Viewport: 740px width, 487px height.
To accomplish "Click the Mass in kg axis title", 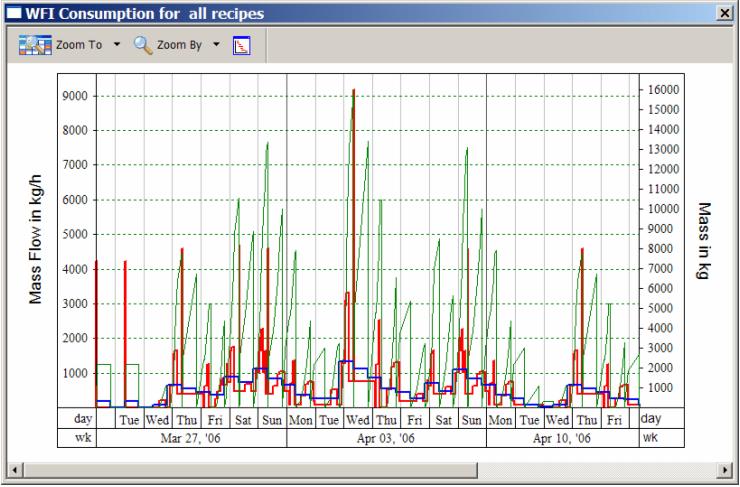I will tap(704, 240).
